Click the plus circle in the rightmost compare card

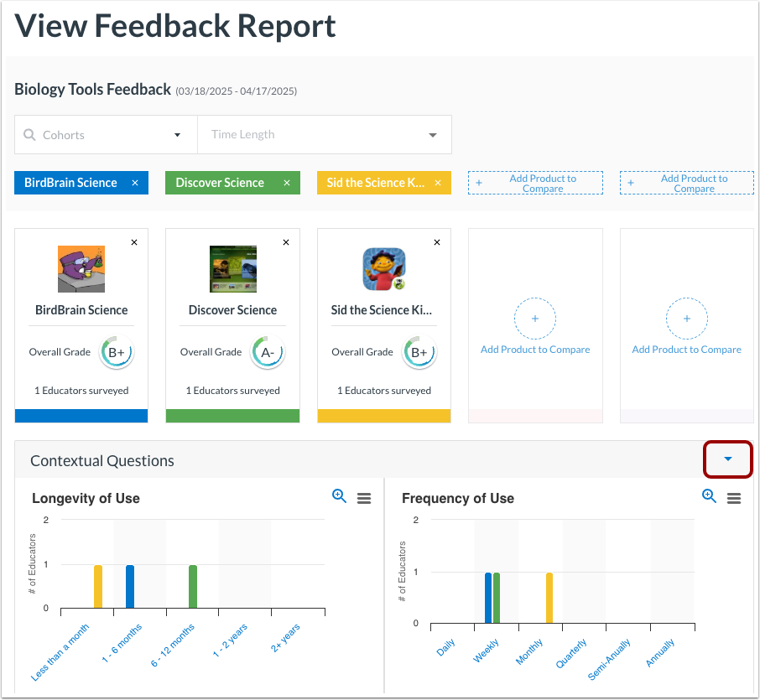coord(687,319)
